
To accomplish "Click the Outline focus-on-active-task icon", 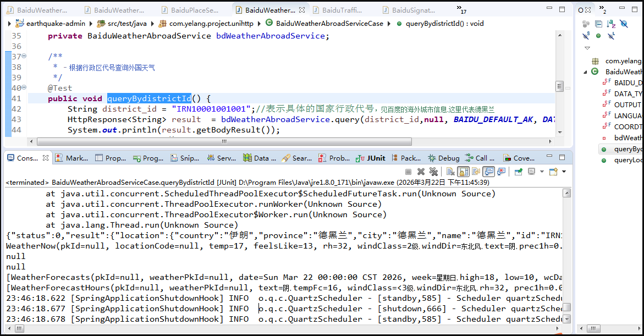I will (586, 24).
